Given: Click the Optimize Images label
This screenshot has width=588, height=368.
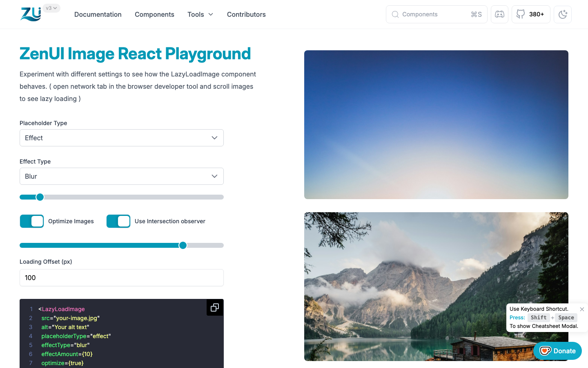Looking at the screenshot, I should pos(71,221).
